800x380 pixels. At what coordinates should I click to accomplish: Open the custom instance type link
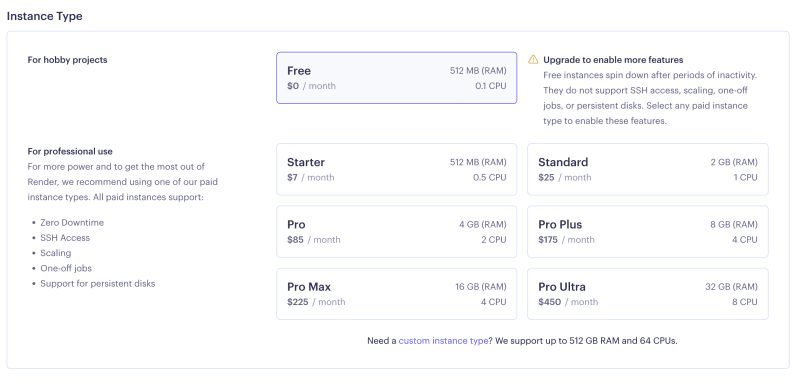(x=443, y=341)
